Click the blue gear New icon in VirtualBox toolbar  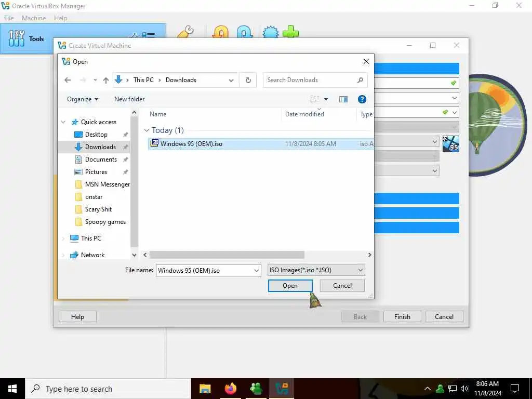tap(270, 32)
